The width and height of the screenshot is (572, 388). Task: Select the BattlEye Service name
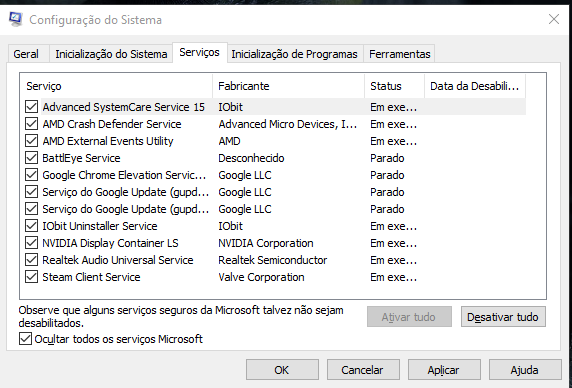click(x=81, y=158)
